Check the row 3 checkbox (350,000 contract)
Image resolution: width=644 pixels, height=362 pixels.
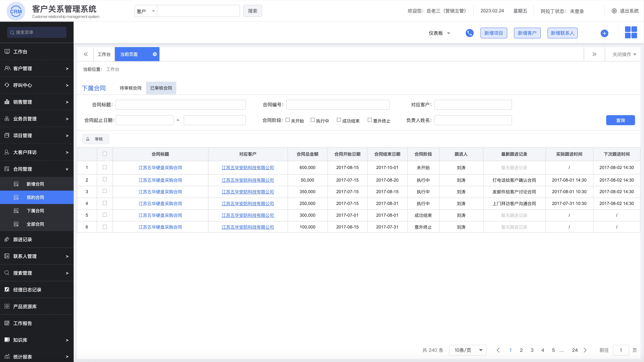point(105,191)
